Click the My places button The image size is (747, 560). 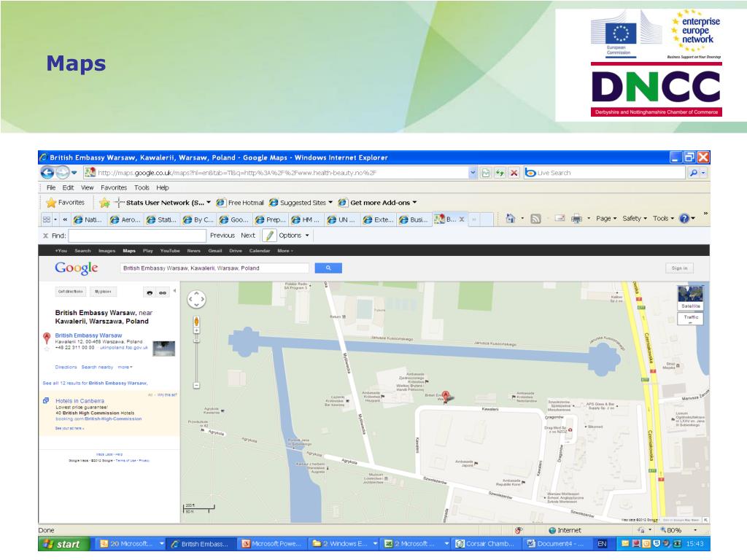click(x=103, y=292)
